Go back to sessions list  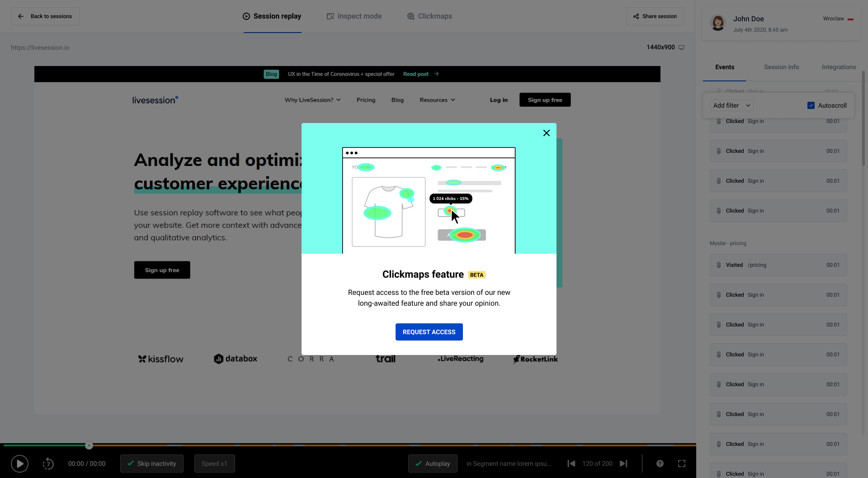45,16
